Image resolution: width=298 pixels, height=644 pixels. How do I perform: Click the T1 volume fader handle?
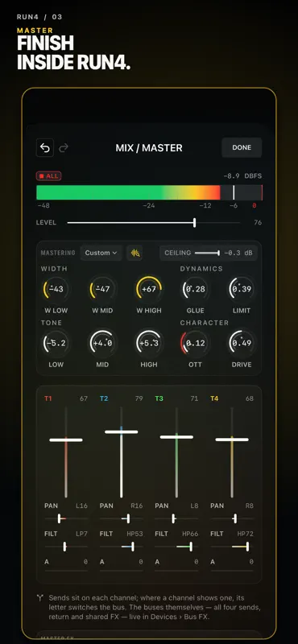click(x=66, y=440)
